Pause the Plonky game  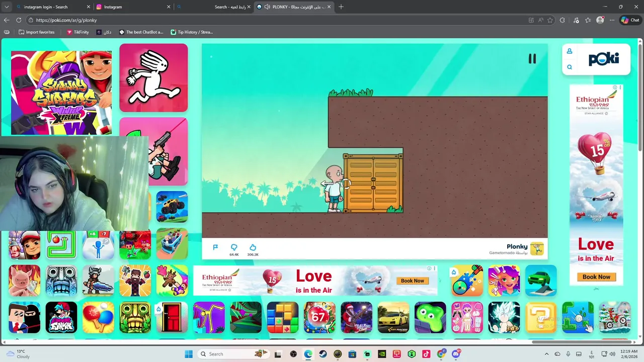(x=532, y=59)
